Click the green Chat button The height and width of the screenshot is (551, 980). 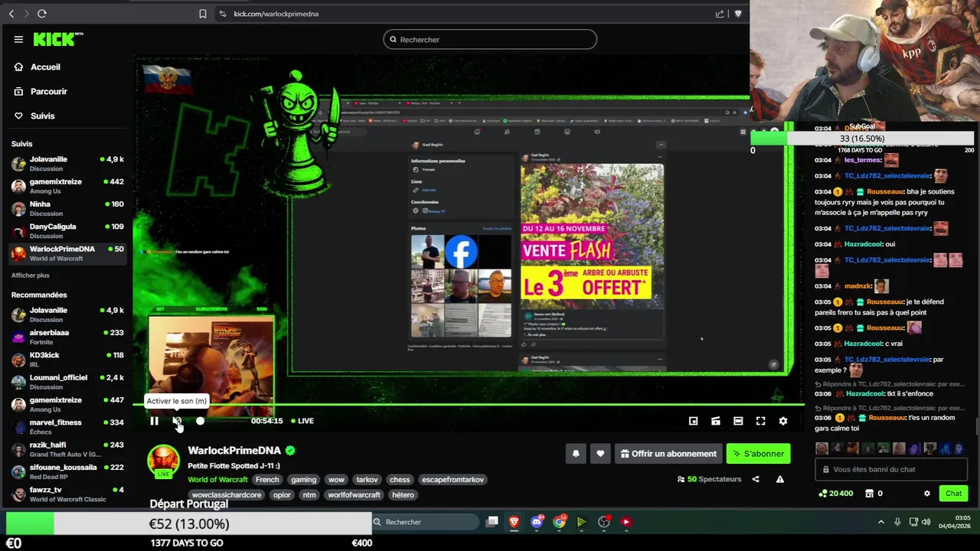pyautogui.click(x=953, y=494)
